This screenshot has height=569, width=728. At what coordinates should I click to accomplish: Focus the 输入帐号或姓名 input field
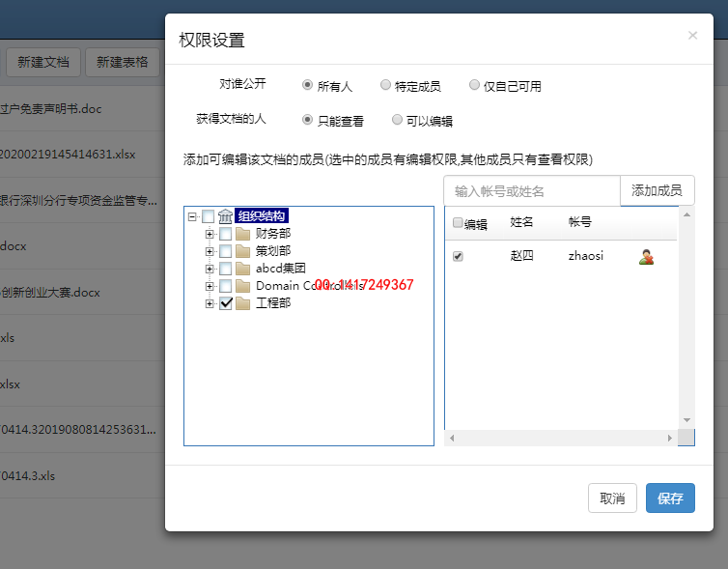pyautogui.click(x=532, y=190)
